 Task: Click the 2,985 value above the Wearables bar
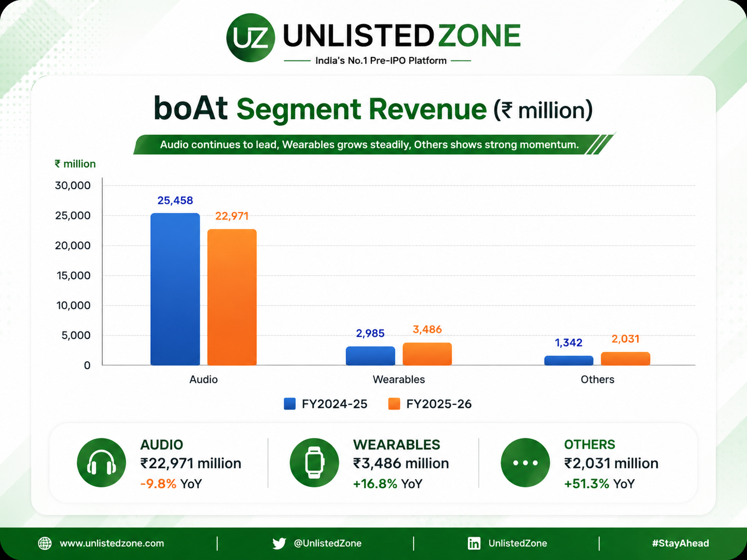click(x=370, y=334)
